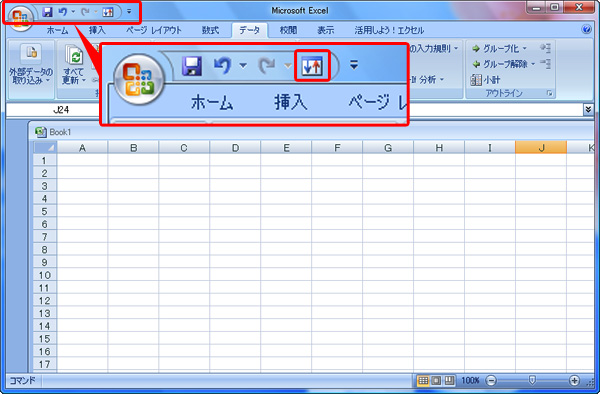Screen dimensions: 600x394
Task: Open the small Customize Quick Access Toolbar dropdown in the title bar
Action: click(x=129, y=12)
